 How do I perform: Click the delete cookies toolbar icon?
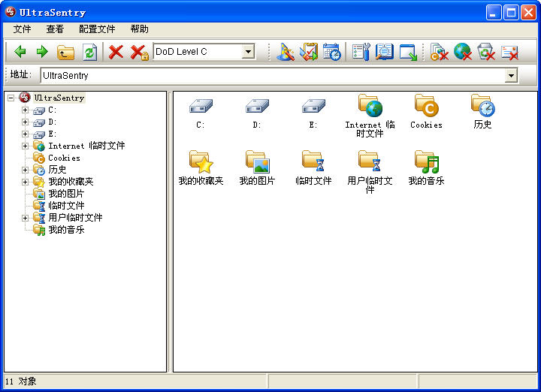tap(439, 52)
